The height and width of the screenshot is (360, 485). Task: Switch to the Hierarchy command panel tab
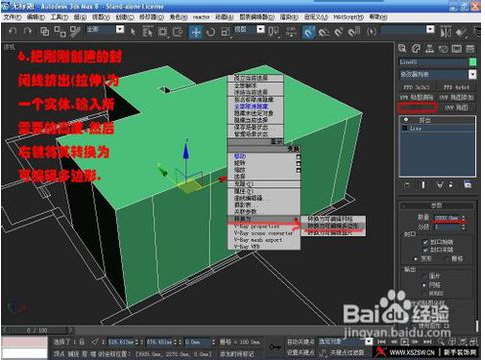(x=430, y=49)
